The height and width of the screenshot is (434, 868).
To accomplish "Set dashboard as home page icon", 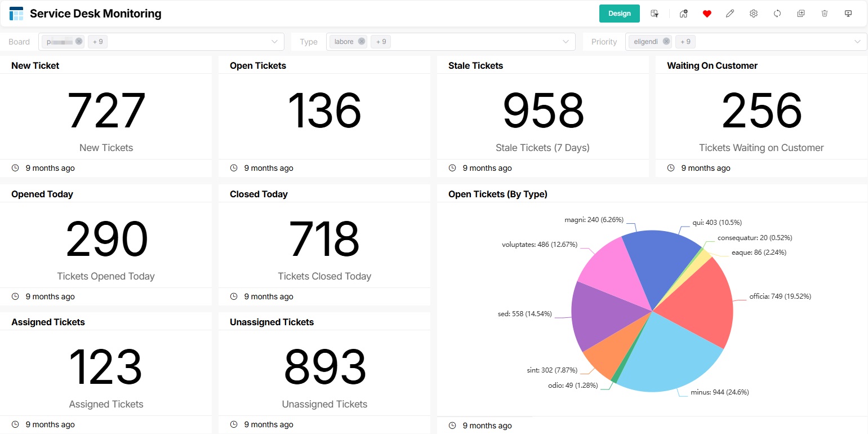I will coord(683,14).
